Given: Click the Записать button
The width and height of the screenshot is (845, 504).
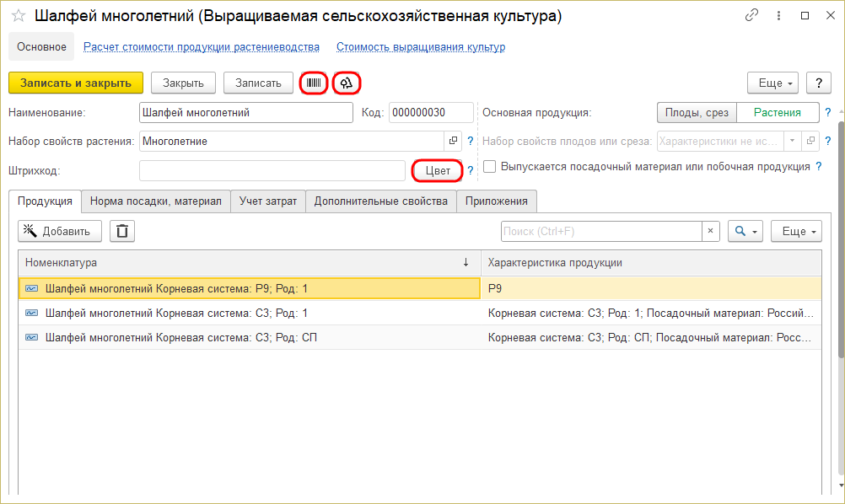Looking at the screenshot, I should pyautogui.click(x=258, y=83).
